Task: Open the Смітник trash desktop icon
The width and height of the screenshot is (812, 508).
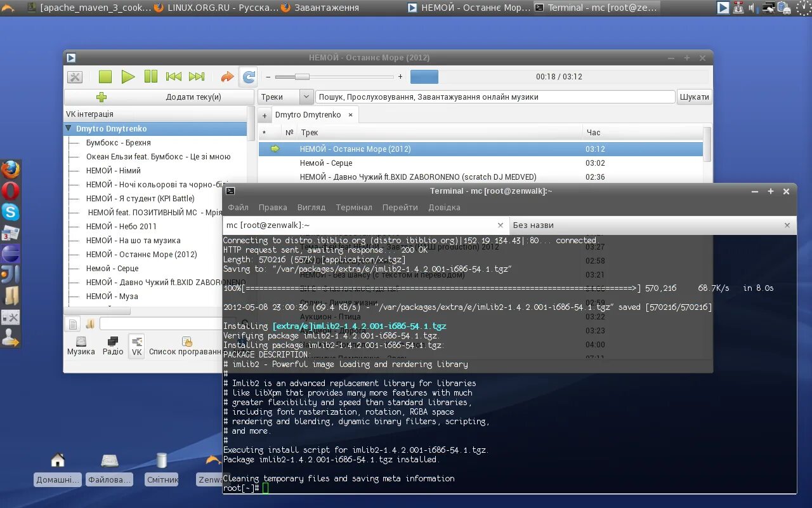Action: (x=162, y=469)
